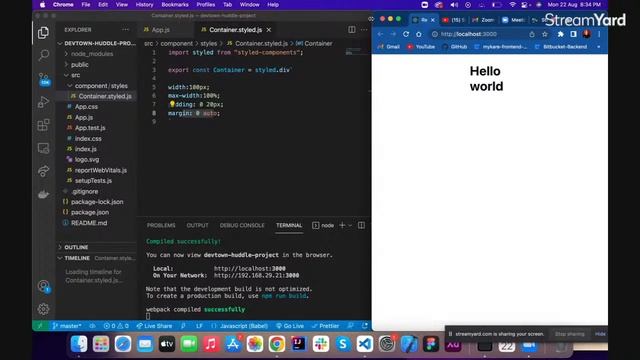
Task: Click Live Share in the status bar
Action: 154,326
